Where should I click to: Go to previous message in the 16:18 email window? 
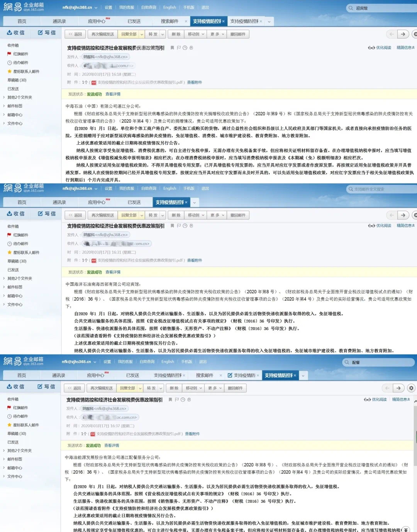click(392, 34)
